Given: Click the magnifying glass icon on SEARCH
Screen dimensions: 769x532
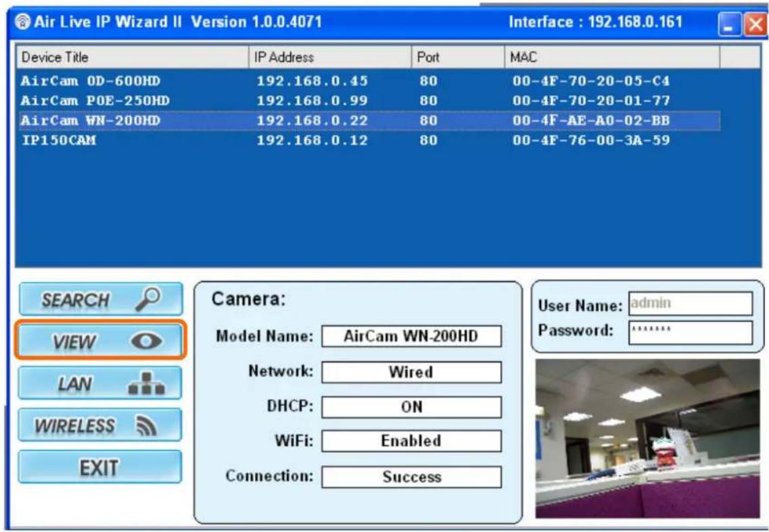Looking at the screenshot, I should (147, 299).
